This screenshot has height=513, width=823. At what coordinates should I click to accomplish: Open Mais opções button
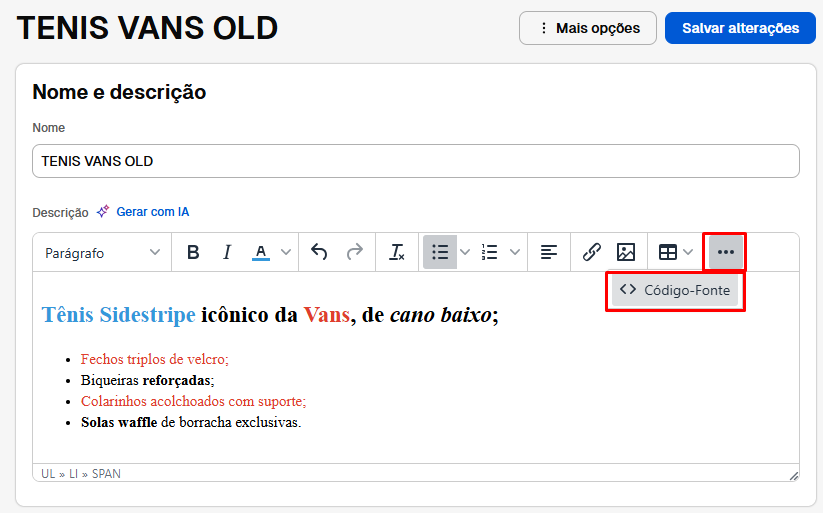pos(588,28)
